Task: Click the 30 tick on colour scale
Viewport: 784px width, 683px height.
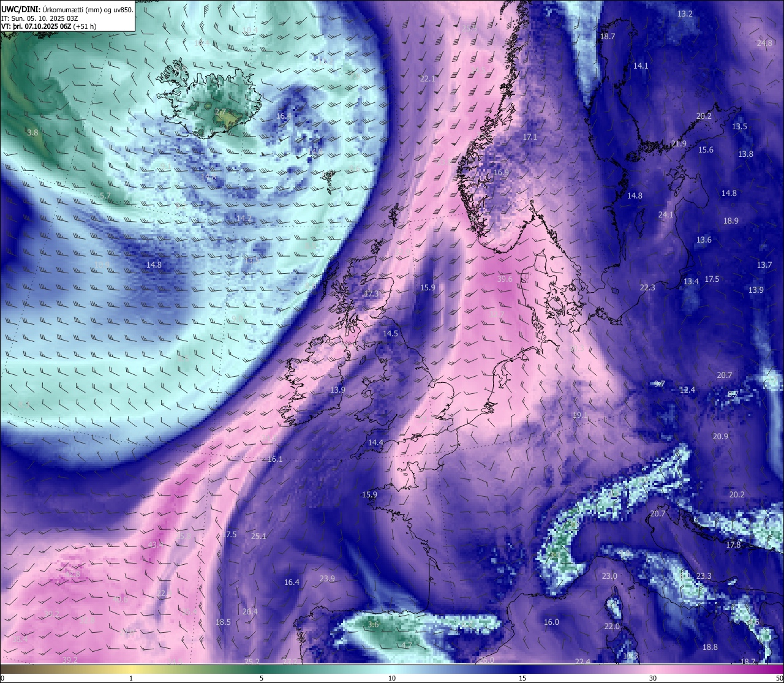Action: click(653, 678)
